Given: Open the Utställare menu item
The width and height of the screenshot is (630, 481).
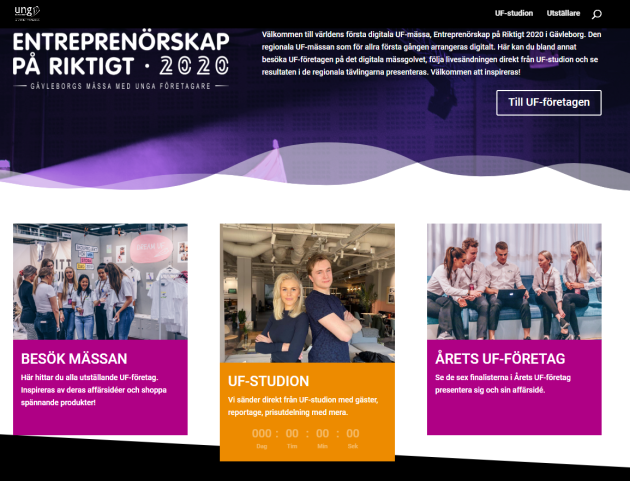Looking at the screenshot, I should point(563,13).
